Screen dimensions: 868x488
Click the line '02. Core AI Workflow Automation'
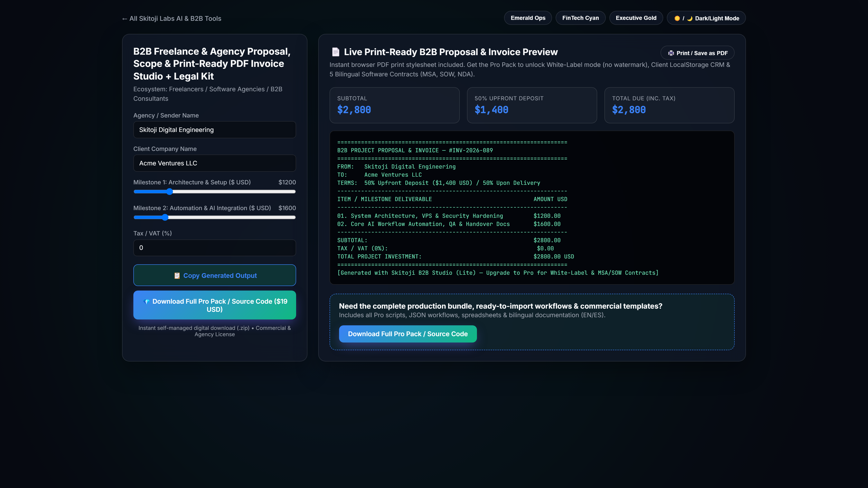point(449,224)
